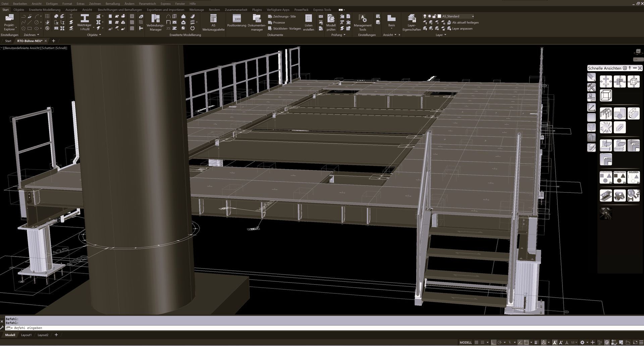The image size is (644, 346).
Task: Run Modell prüfen check
Action: (x=331, y=22)
